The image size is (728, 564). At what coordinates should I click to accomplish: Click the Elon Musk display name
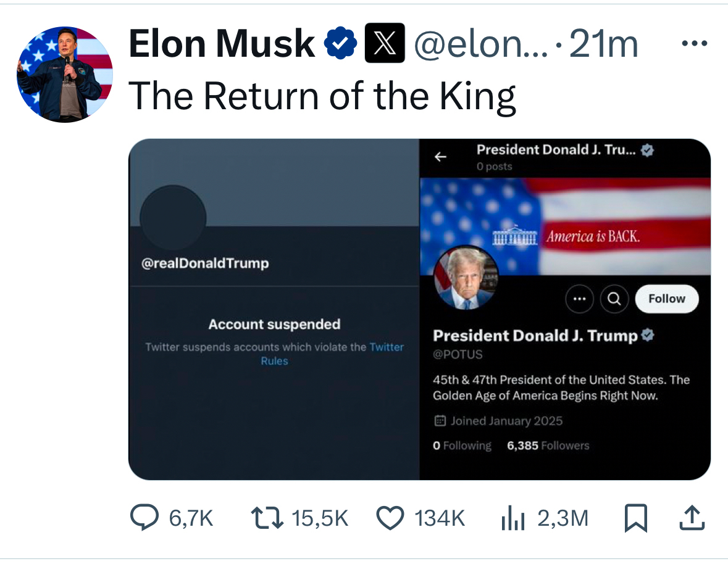pos(222,43)
